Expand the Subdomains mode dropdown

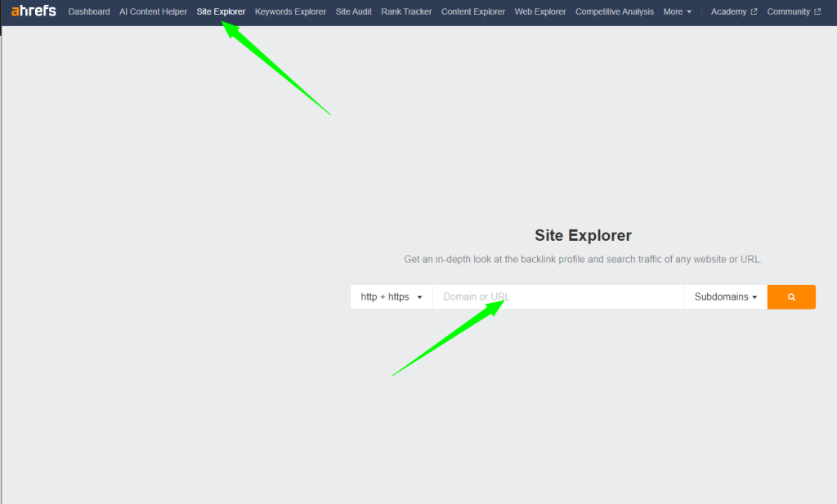(725, 297)
